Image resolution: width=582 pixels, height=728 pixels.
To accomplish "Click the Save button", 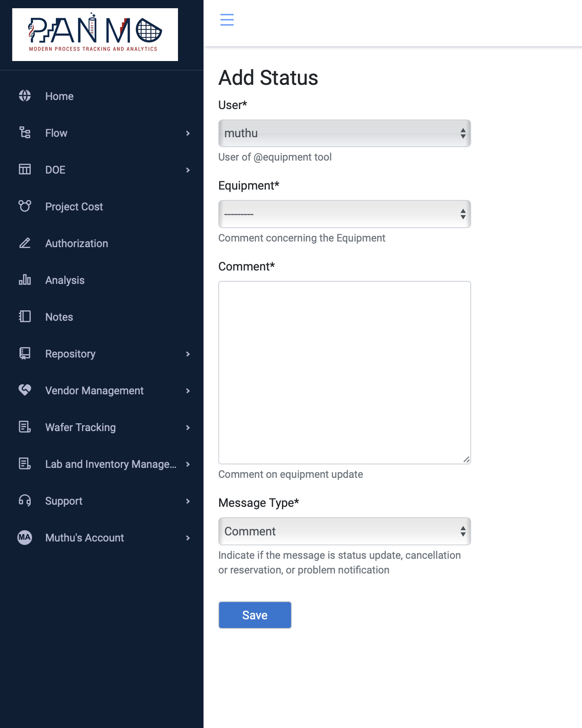I will 255,615.
